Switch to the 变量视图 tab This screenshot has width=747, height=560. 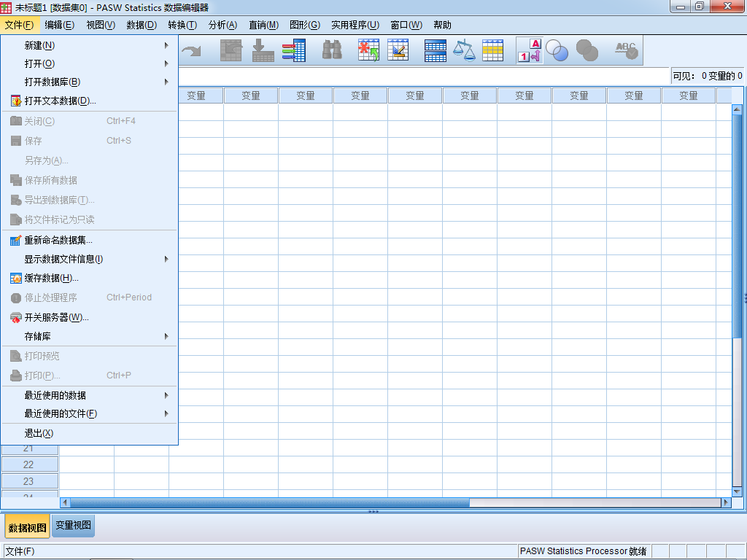73,525
